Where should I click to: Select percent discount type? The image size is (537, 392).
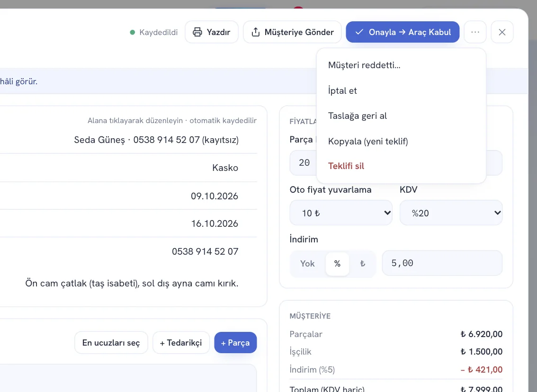[x=337, y=264]
